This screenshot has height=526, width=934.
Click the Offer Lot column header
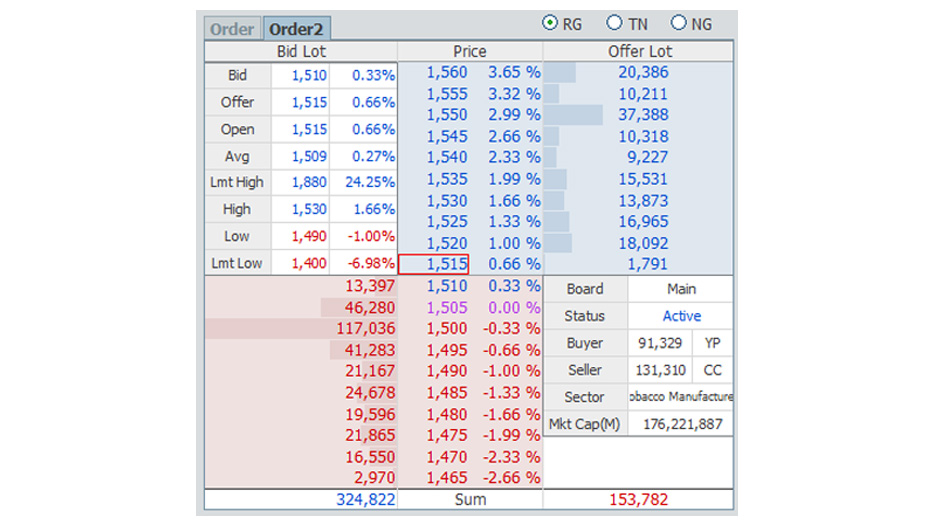coord(640,51)
